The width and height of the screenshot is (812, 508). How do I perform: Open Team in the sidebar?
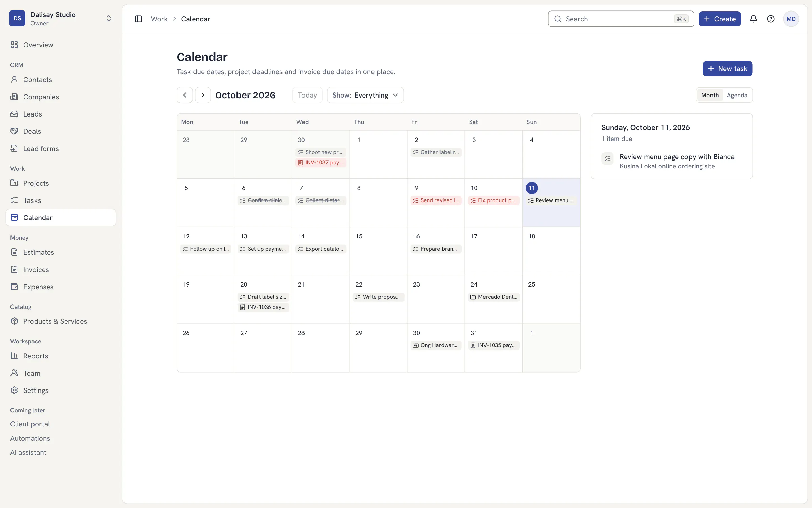pyautogui.click(x=61, y=373)
